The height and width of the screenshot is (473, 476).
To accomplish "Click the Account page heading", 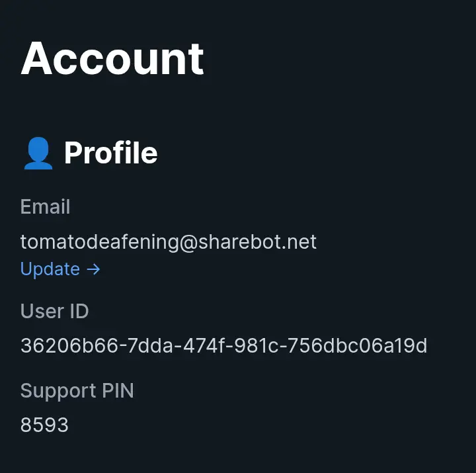I will coord(112,58).
